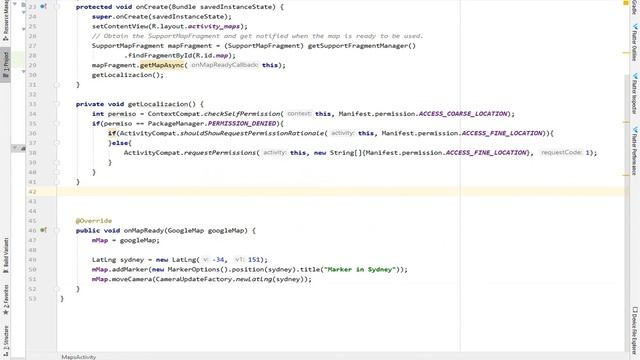Click the override gutter icon on line 23
This screenshot has height=360, width=640.
coord(43,7)
